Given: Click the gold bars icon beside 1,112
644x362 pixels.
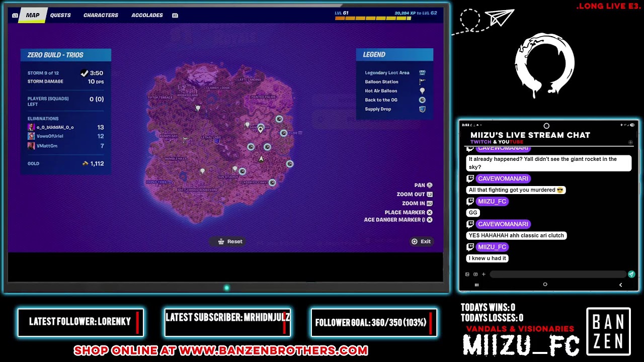Looking at the screenshot, I should (85, 163).
